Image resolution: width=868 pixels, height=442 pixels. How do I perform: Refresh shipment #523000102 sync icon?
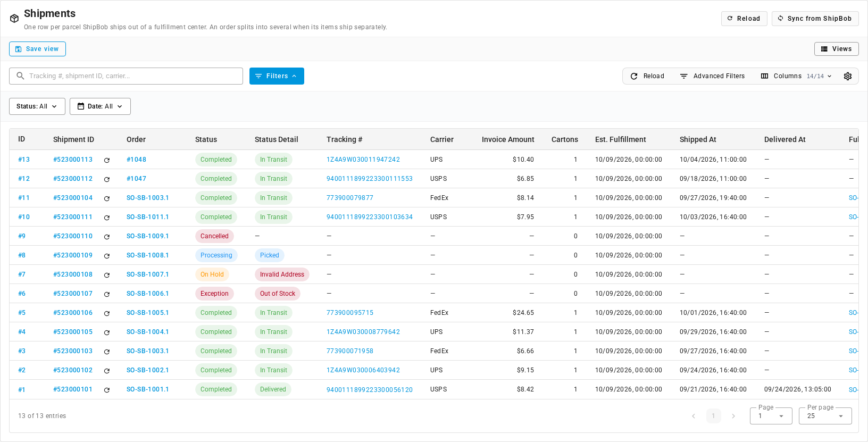106,371
